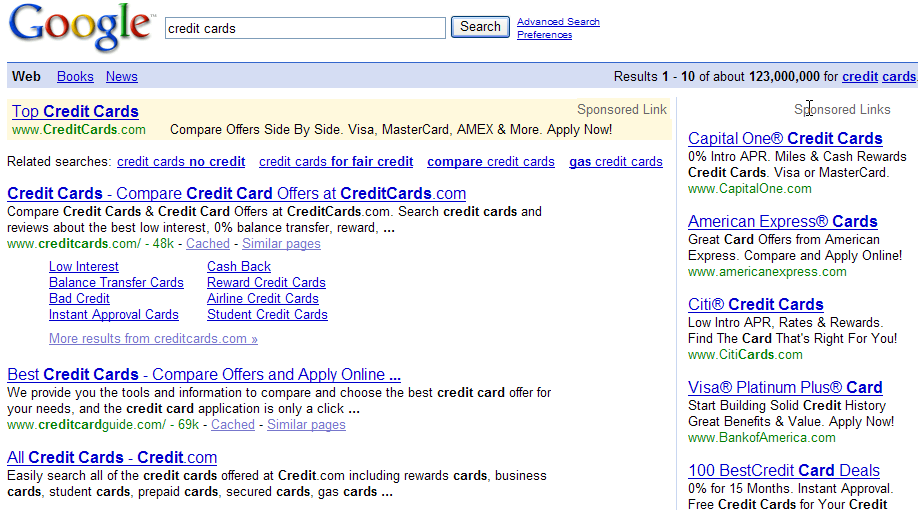
Task: Open related search credit cards no credit
Action: pyautogui.click(x=181, y=162)
